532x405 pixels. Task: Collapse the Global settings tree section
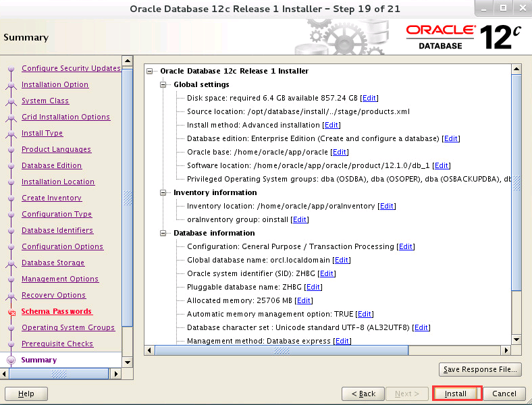[163, 84]
